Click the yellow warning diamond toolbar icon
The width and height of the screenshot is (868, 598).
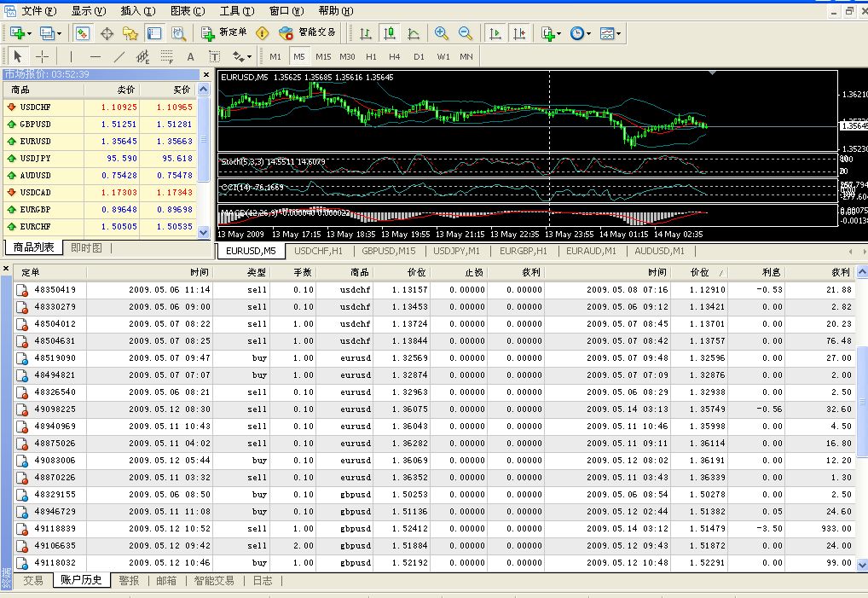(263, 33)
